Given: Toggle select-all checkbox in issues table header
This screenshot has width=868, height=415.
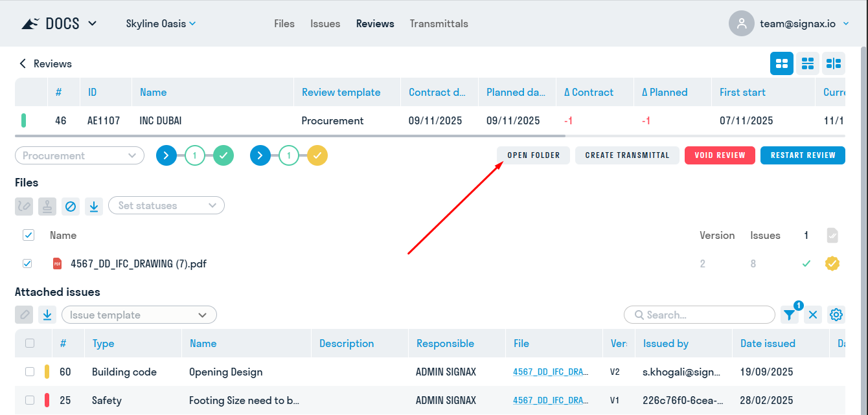Looking at the screenshot, I should pyautogui.click(x=30, y=343).
